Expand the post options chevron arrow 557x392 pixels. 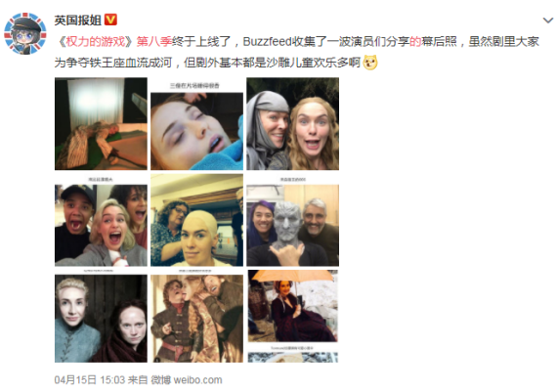(548, 21)
